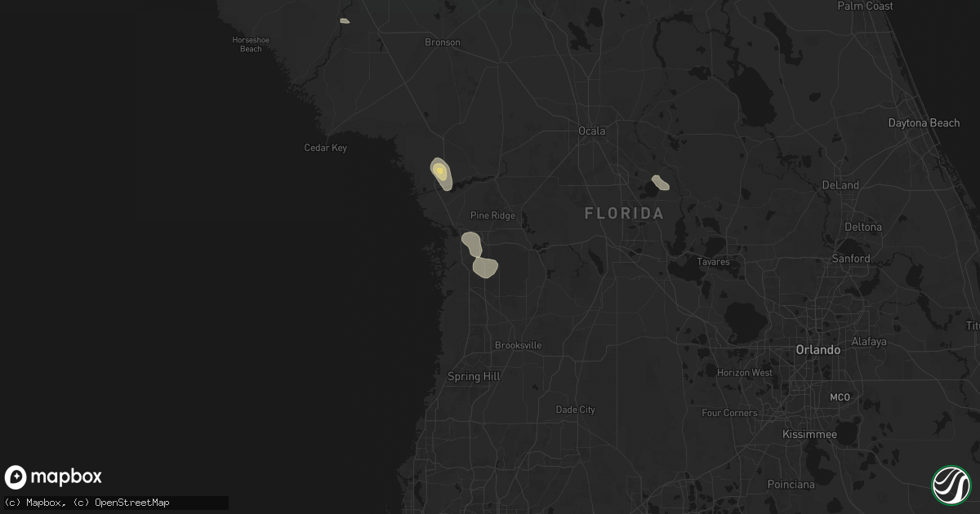Click the Deltona label
Image resolution: width=980 pixels, height=514 pixels.
(863, 228)
